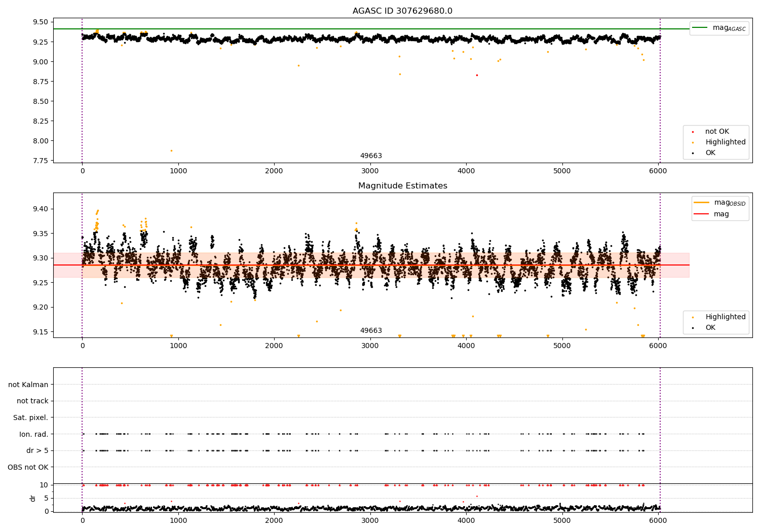Click the orange outlier point near magnitude 7.87
760x532 pixels.
[x=171, y=150]
